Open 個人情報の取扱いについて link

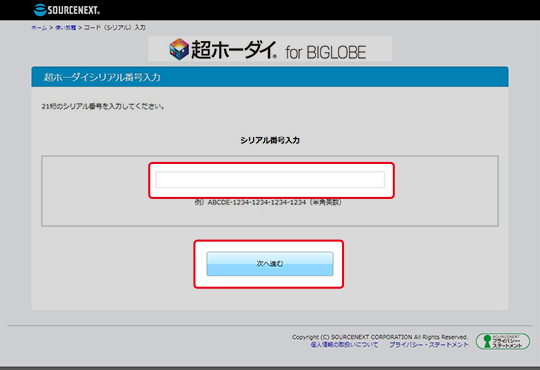pyautogui.click(x=344, y=345)
